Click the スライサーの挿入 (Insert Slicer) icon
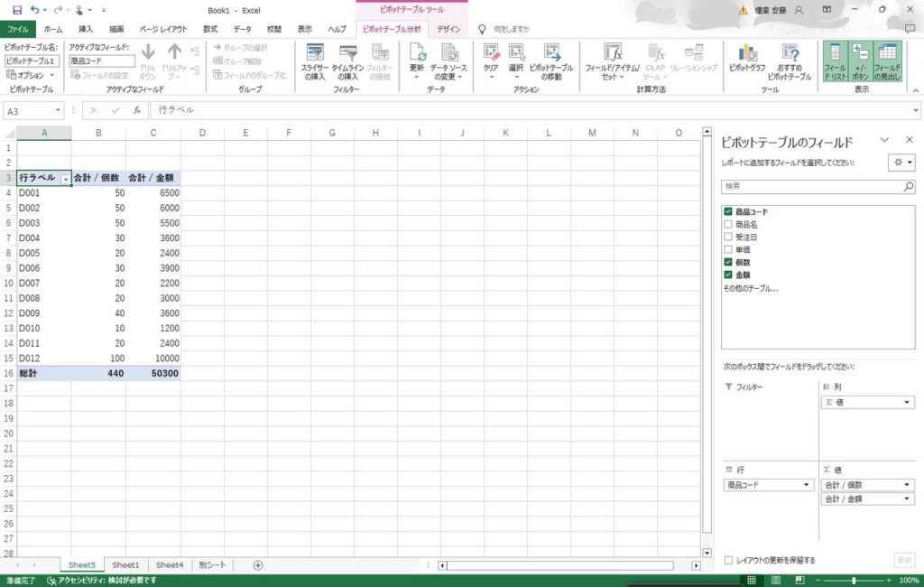This screenshot has height=587, width=924. [314, 54]
